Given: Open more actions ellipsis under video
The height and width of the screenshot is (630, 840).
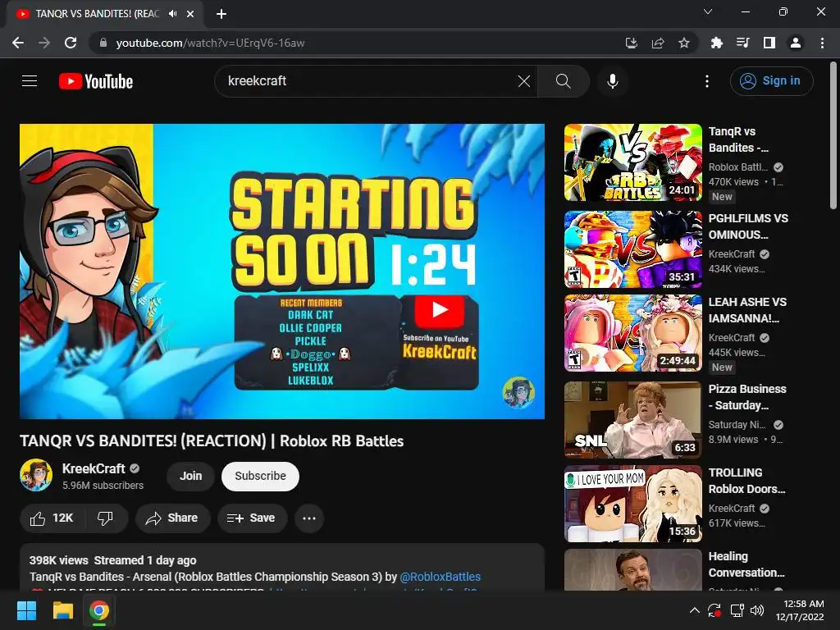Looking at the screenshot, I should (309, 518).
